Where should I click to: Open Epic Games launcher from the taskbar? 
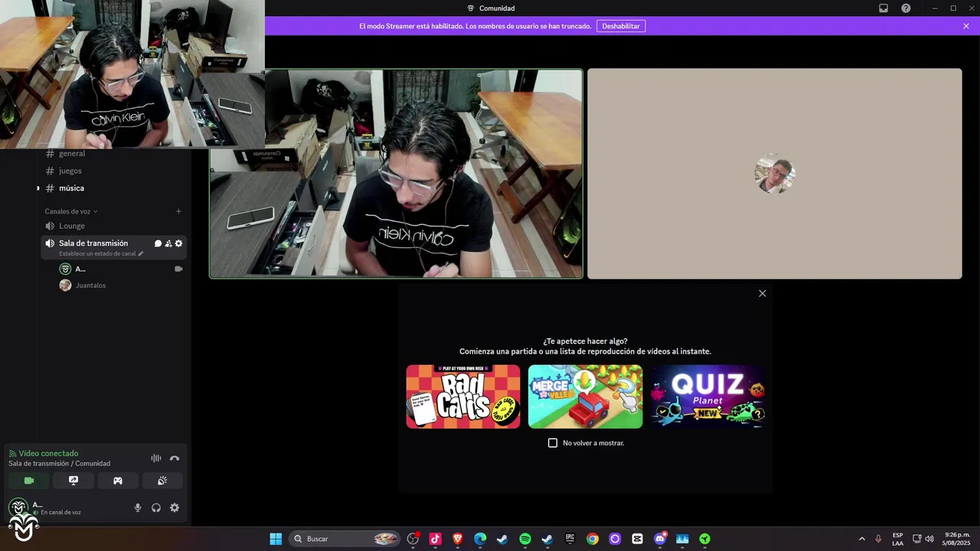pyautogui.click(x=570, y=539)
